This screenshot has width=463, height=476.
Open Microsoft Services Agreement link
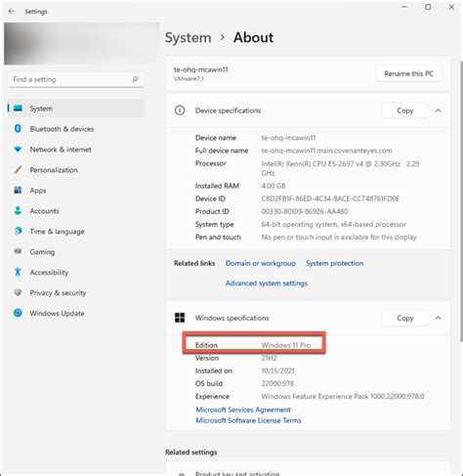pos(243,410)
